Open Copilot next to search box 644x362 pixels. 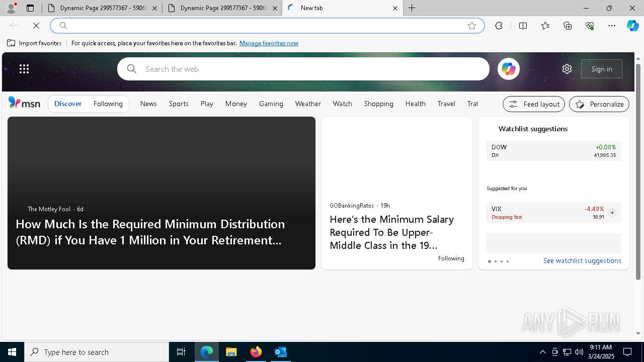tap(508, 69)
